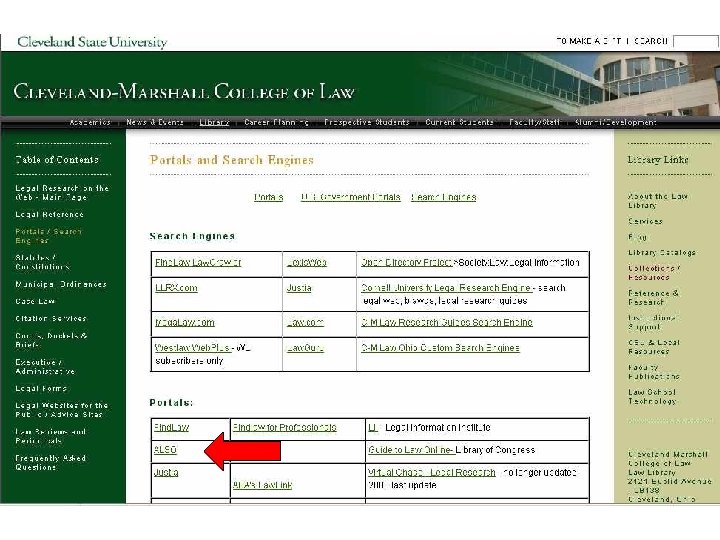This screenshot has height=540, width=720.
Task: Open Executive / Administrative sidebar link
Action: pos(45,366)
